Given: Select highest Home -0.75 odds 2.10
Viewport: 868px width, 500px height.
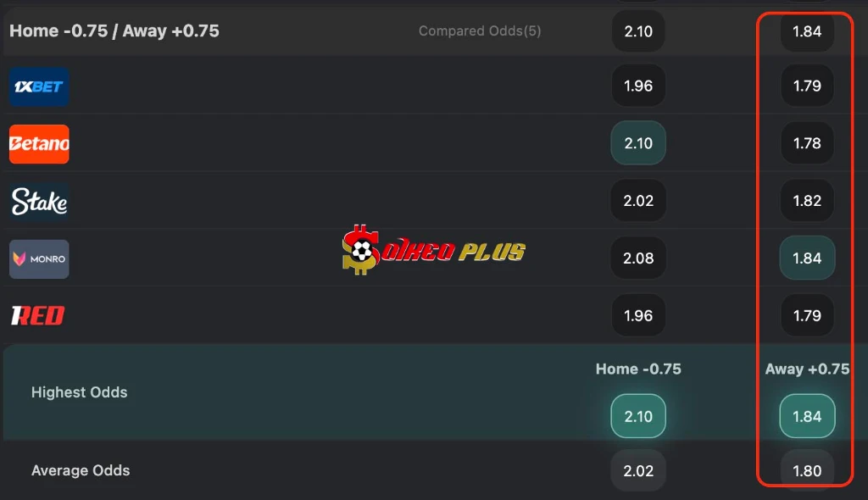Looking at the screenshot, I should click(x=638, y=416).
